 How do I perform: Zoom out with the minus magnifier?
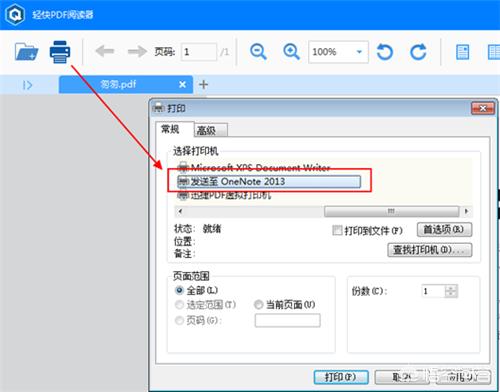click(x=258, y=52)
